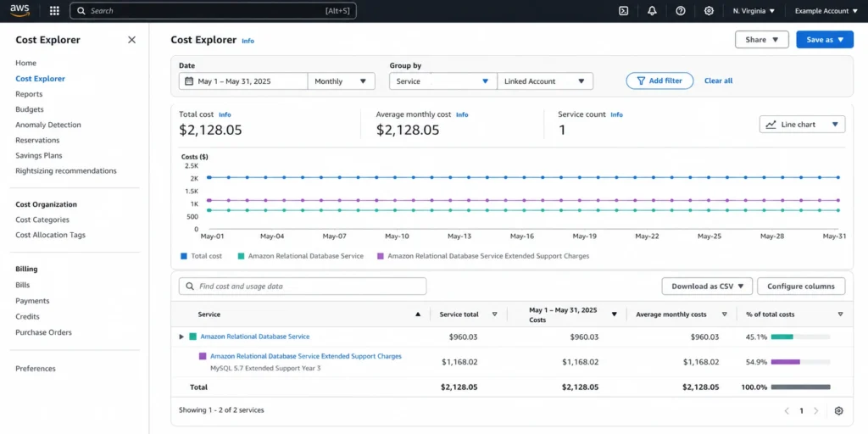The image size is (868, 434).
Task: Click the Clear all link
Action: coord(719,81)
